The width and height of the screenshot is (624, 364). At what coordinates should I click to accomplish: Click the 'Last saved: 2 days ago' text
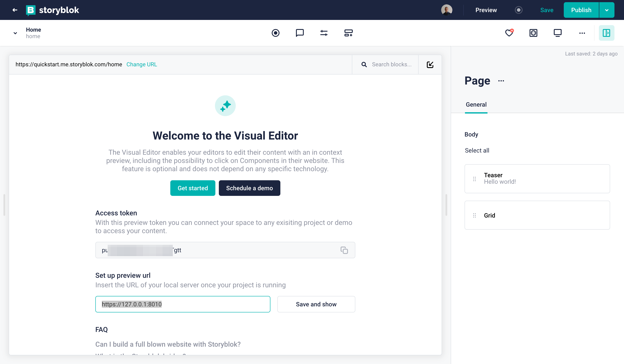click(591, 54)
